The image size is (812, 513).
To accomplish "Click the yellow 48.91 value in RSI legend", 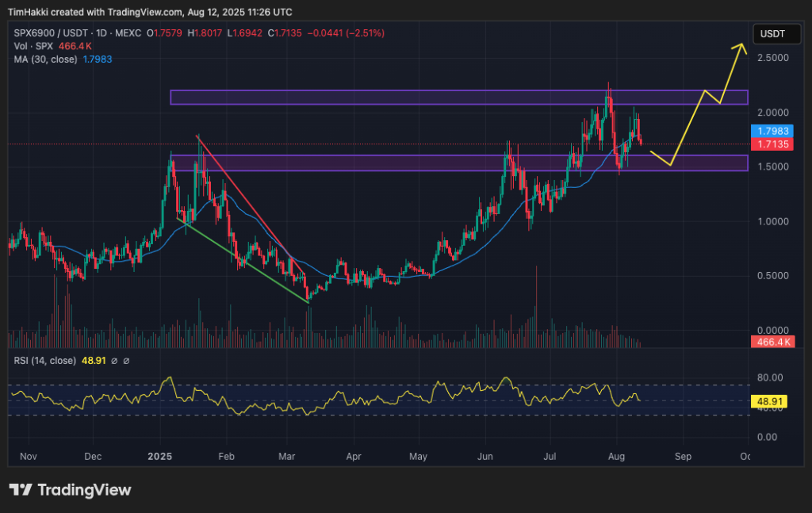I will coord(94,361).
